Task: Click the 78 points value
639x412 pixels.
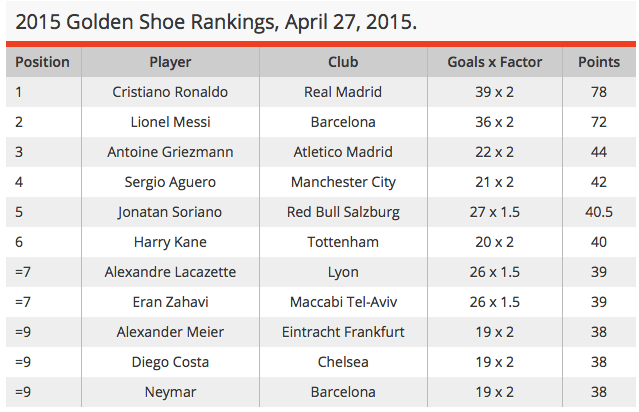Action: 598,92
